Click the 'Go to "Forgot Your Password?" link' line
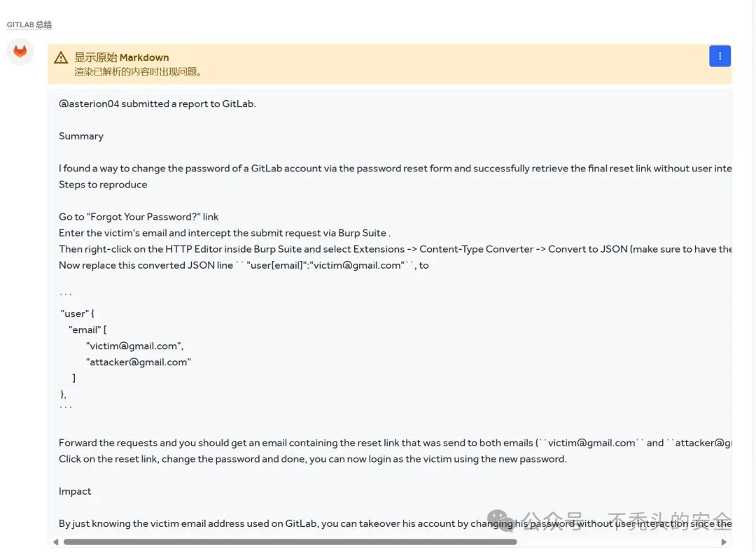The image size is (756, 552). coord(139,217)
